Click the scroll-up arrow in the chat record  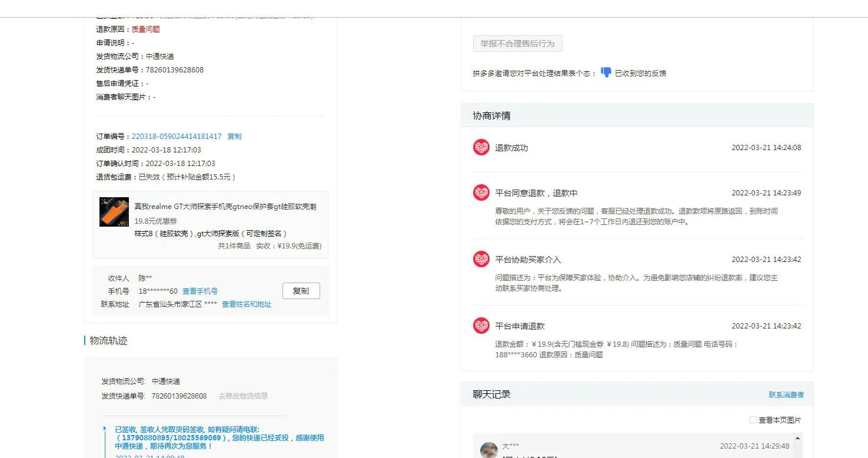(x=797, y=438)
